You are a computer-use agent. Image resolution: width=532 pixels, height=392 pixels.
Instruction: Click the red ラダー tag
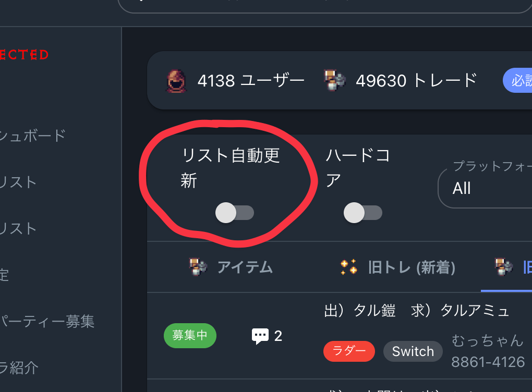(x=349, y=351)
